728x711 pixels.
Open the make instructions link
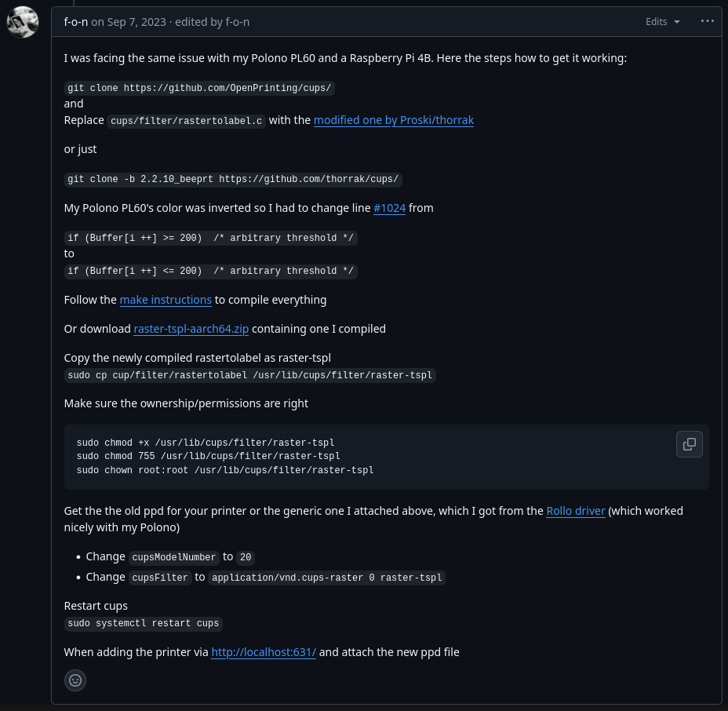166,300
